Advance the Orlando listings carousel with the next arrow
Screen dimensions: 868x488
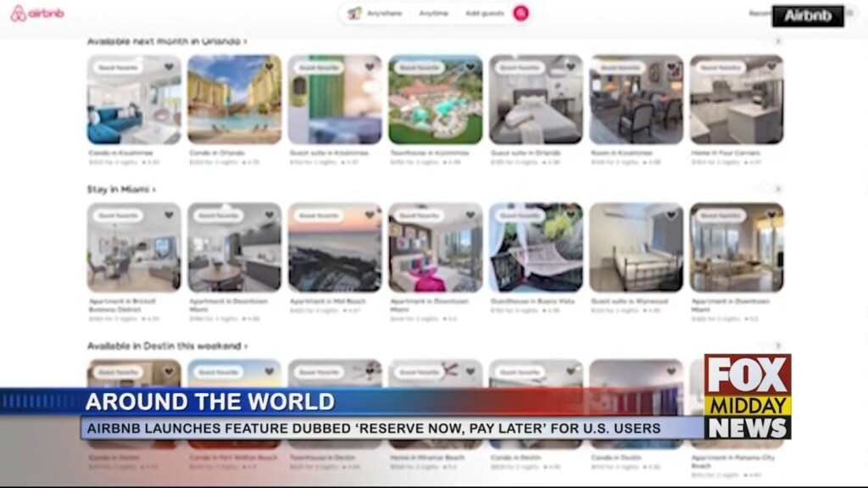pos(778,41)
